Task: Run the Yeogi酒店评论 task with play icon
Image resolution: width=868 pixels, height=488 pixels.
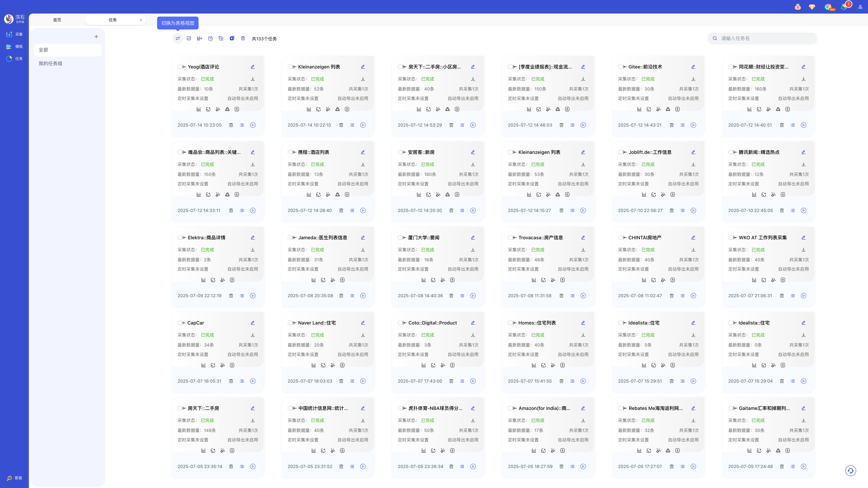Action: [253, 125]
